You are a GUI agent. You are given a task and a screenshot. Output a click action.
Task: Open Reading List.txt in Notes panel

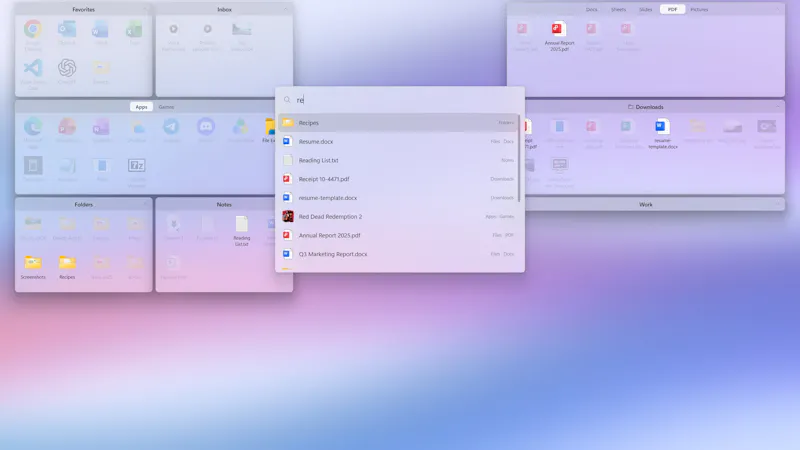point(241,232)
